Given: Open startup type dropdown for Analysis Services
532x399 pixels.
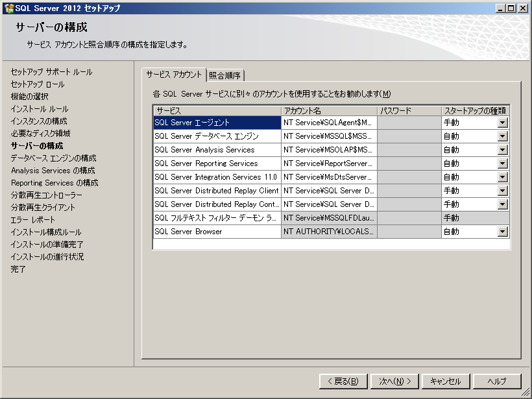Looking at the screenshot, I should [x=502, y=150].
